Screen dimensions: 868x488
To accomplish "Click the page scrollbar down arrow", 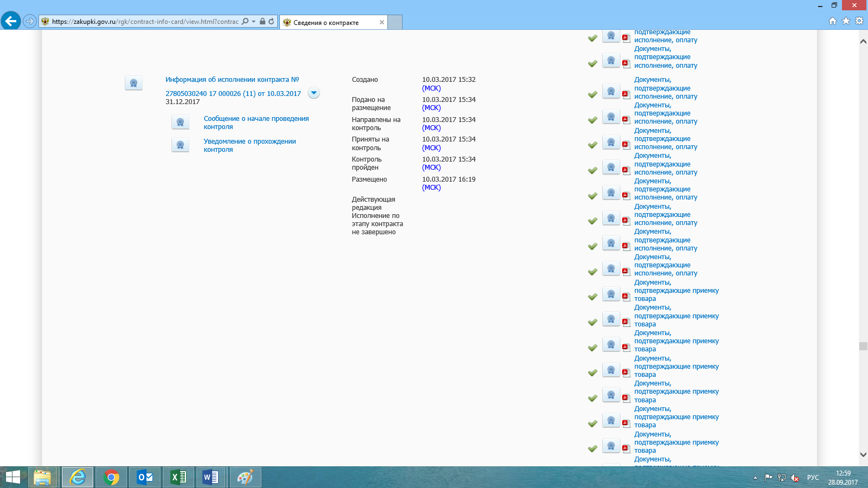I will tap(863, 454).
